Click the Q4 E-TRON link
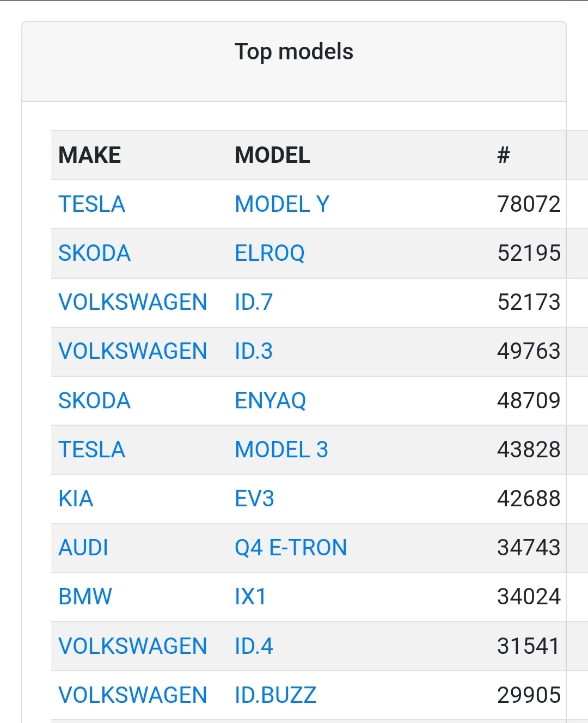Viewport: 588px width, 723px height. (x=291, y=548)
